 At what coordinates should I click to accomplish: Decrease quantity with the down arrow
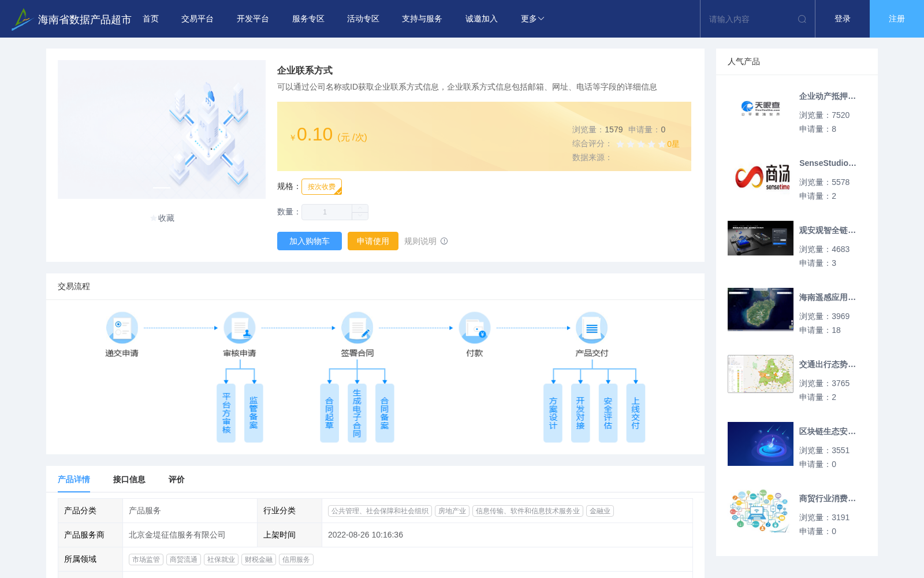pyautogui.click(x=360, y=216)
